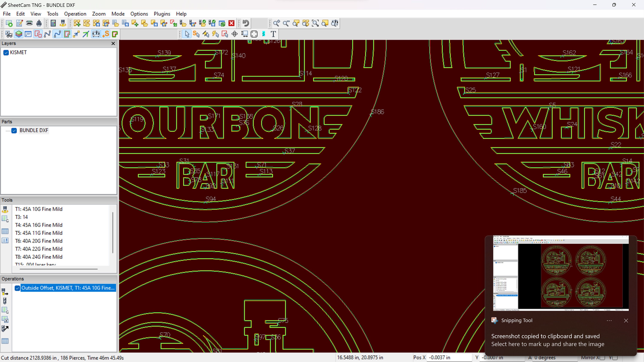Select the Zoom out magnifier tool
The image size is (644, 362).
coord(286,23)
